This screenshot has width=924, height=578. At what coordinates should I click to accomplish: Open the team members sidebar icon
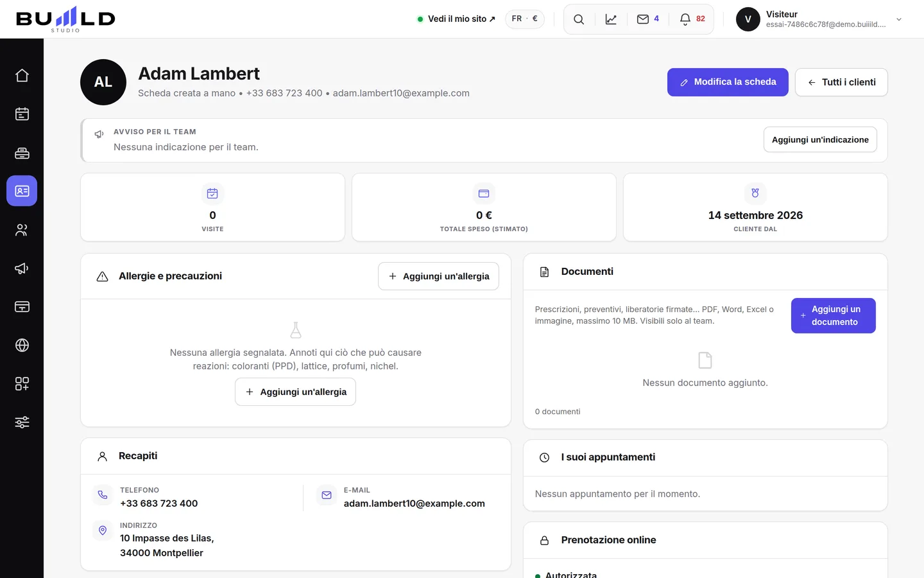pos(22,230)
